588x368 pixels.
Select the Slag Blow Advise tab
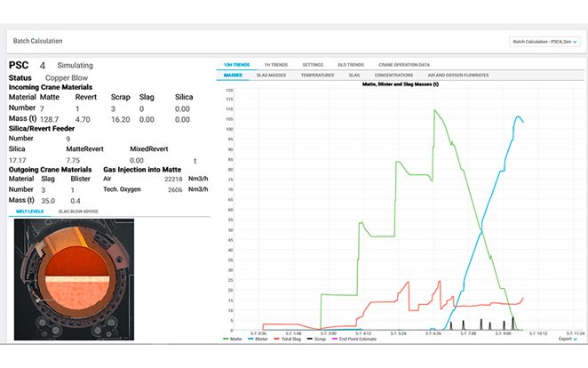coord(78,212)
